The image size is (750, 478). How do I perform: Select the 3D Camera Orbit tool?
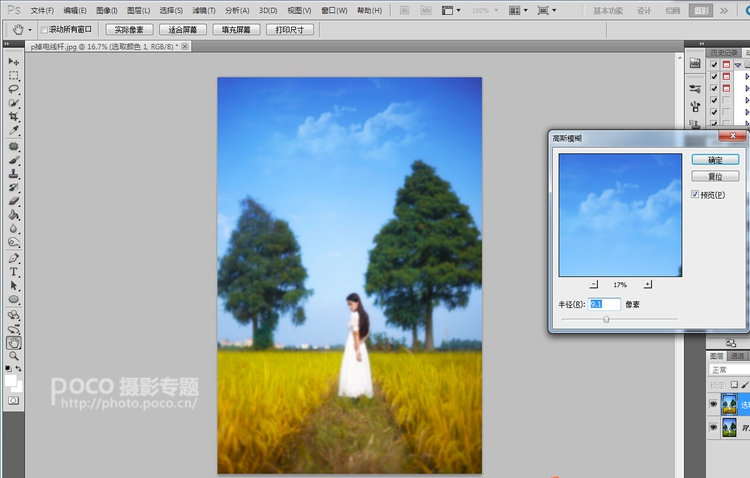click(13, 329)
